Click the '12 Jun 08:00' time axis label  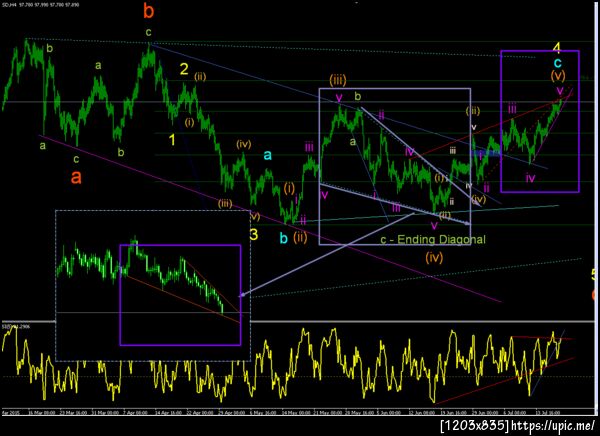421,413
